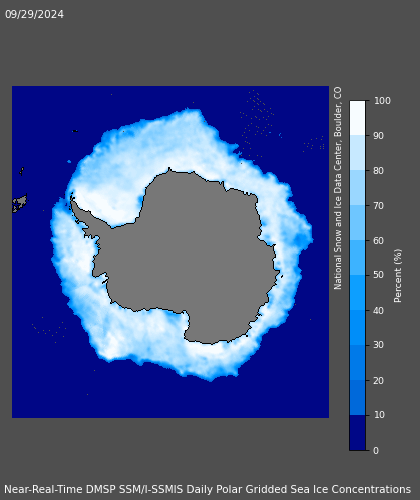The height and width of the screenshot is (500, 420).
Task: Click the 50 tick label on colorbar
Action: pyautogui.click(x=379, y=275)
